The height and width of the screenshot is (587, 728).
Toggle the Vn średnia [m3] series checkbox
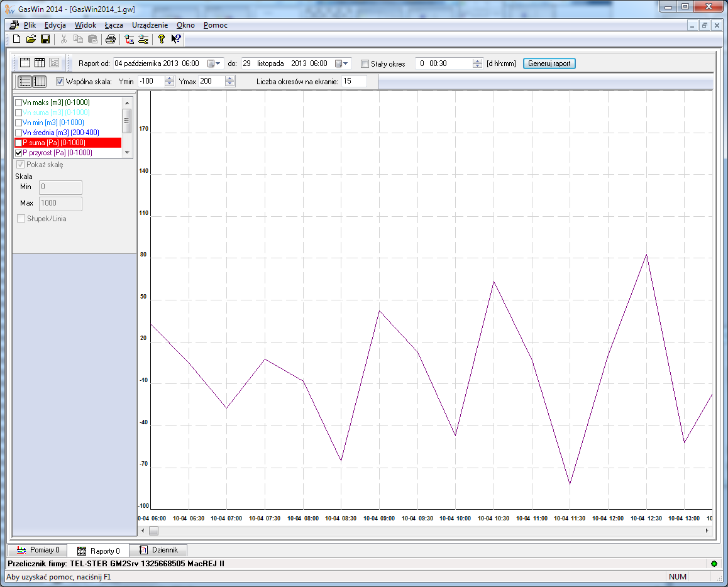[19, 133]
